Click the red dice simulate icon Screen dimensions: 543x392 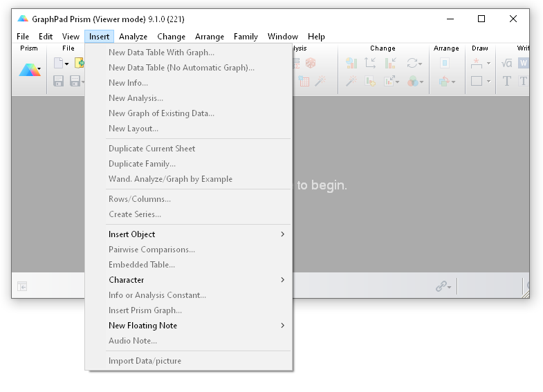point(311,63)
